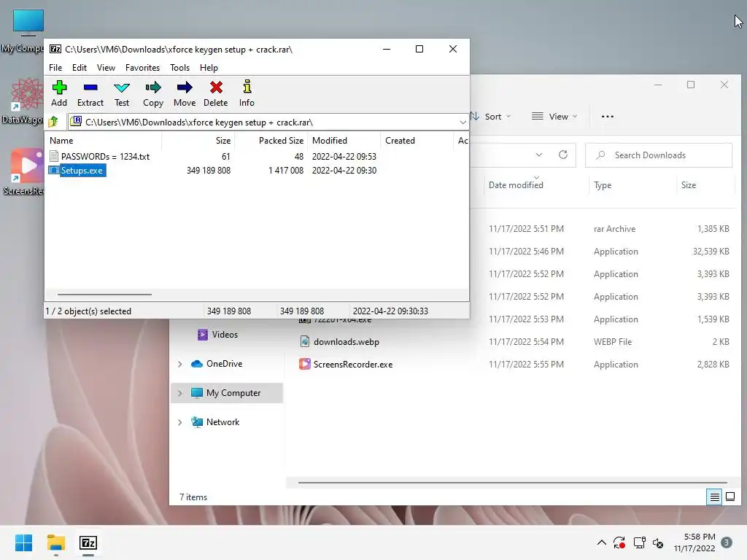The width and height of the screenshot is (747, 560).
Task: Switch Explorer to large thumbnails view
Action: tap(729, 497)
